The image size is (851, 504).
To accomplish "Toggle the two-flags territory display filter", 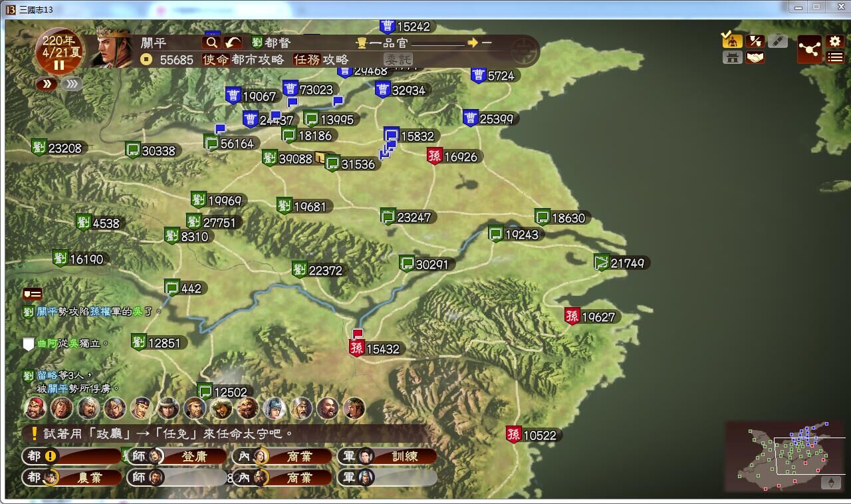I will [x=755, y=41].
